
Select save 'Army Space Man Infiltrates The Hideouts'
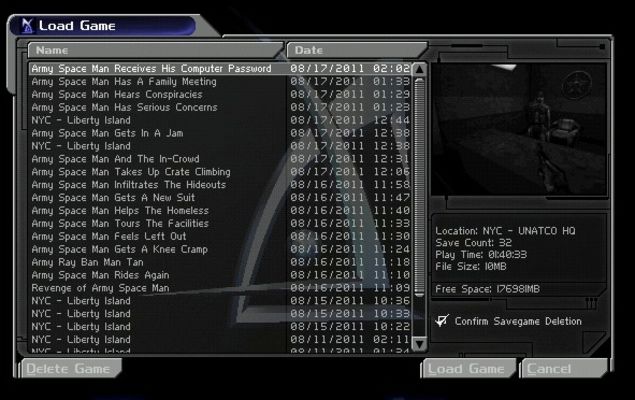point(220,185)
